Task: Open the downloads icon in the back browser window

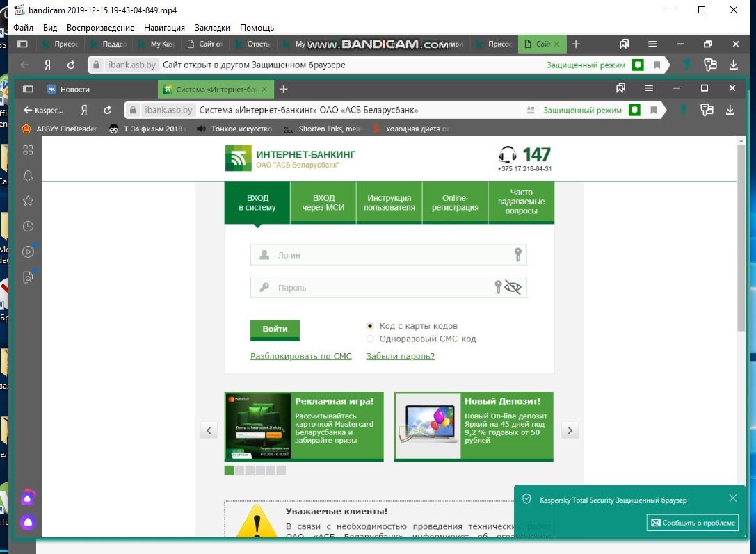Action: [733, 65]
